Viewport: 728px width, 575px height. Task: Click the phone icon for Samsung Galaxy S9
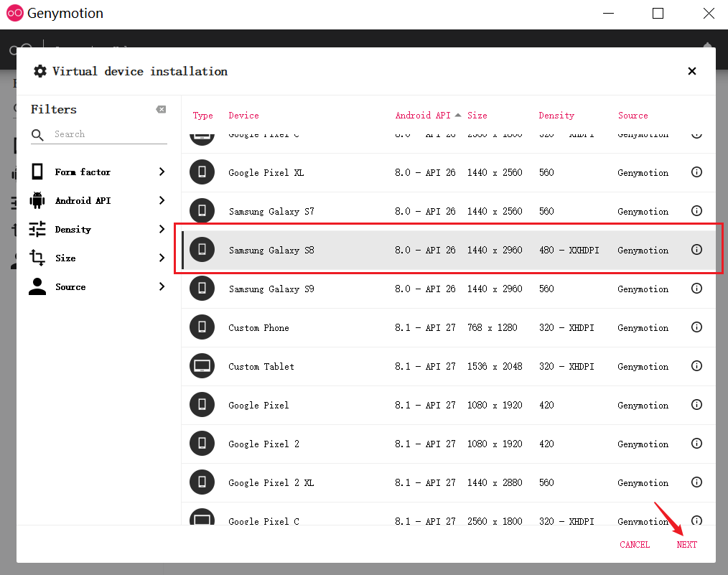tap(202, 288)
